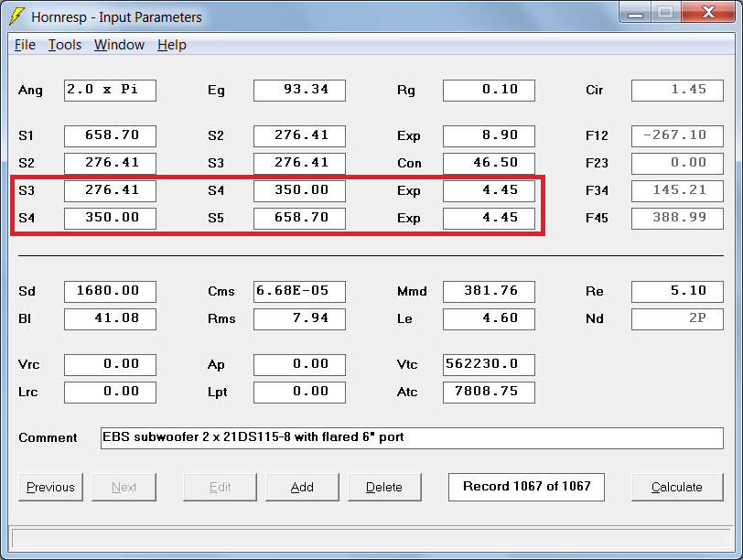Select the Exp field in the S4 row
This screenshot has width=743, height=560.
pos(489,219)
